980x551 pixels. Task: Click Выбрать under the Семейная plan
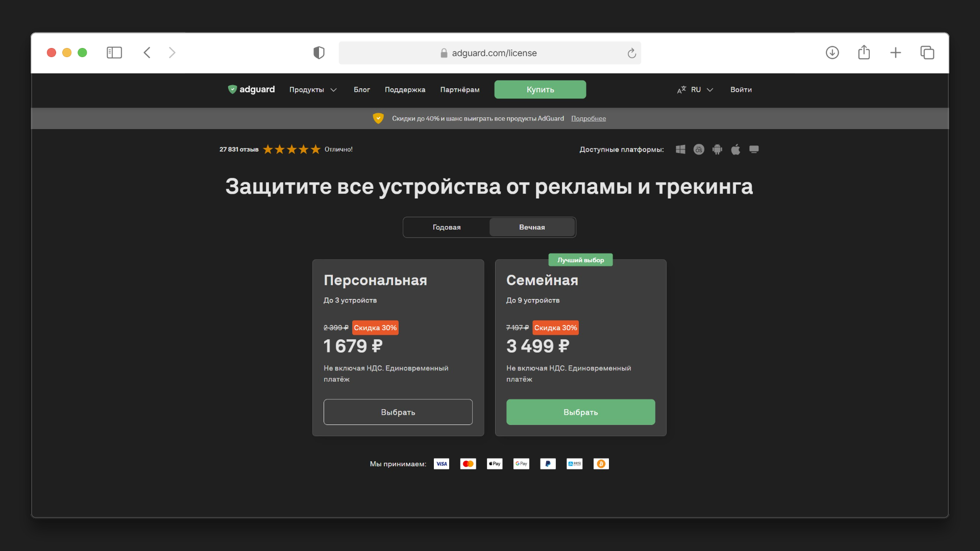(580, 412)
